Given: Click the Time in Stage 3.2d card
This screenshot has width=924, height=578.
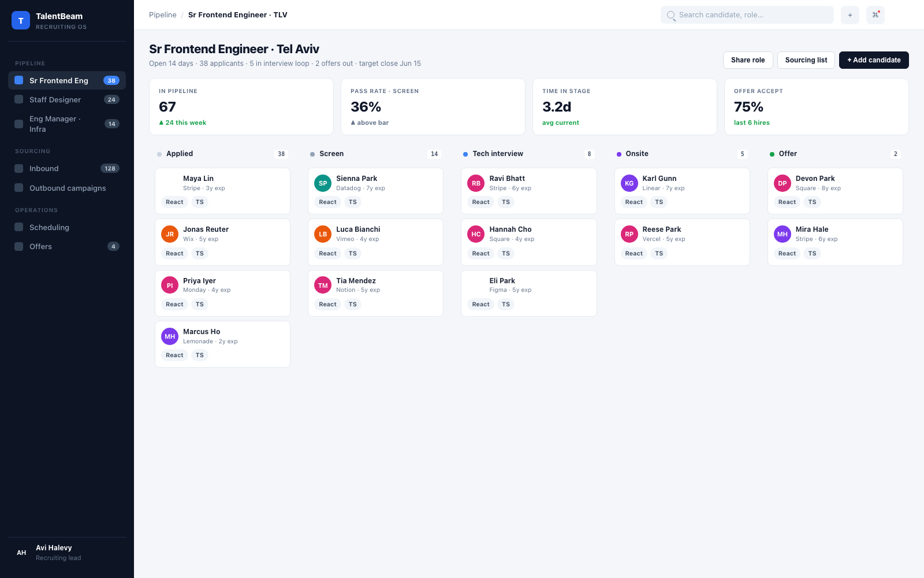Looking at the screenshot, I should 625,107.
